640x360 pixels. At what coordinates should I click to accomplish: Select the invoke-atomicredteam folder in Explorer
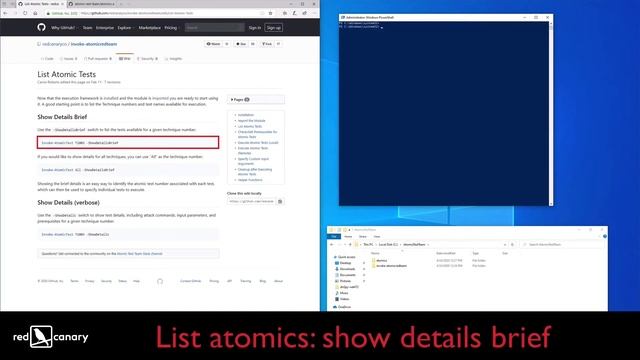pos(389,266)
